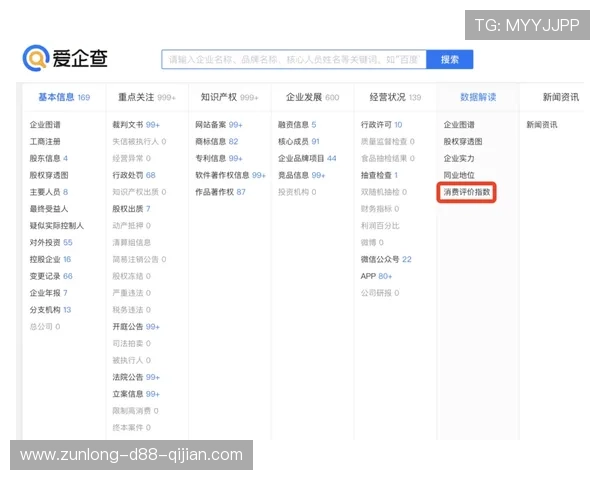Open 股权出质 7 link

tap(131, 209)
